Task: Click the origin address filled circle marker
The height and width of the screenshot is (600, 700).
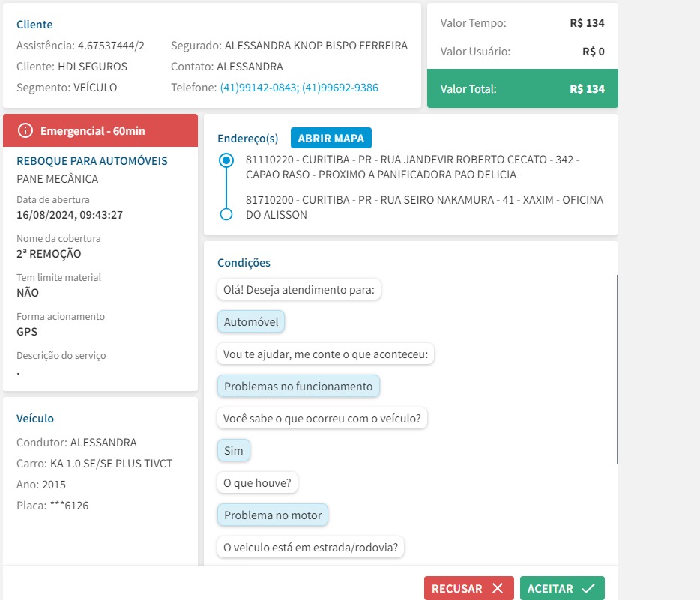Action: pos(226,160)
